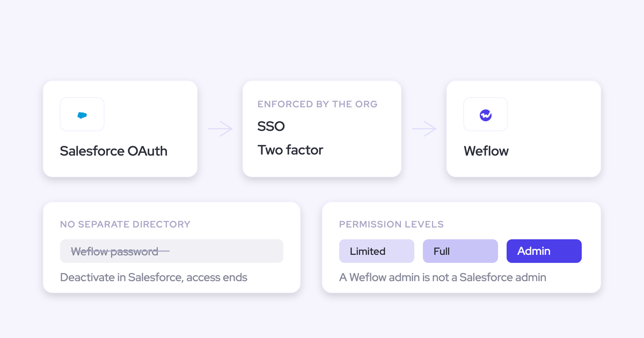The image size is (644, 338).
Task: Click the deep purple Admin swatch
Action: tap(544, 251)
